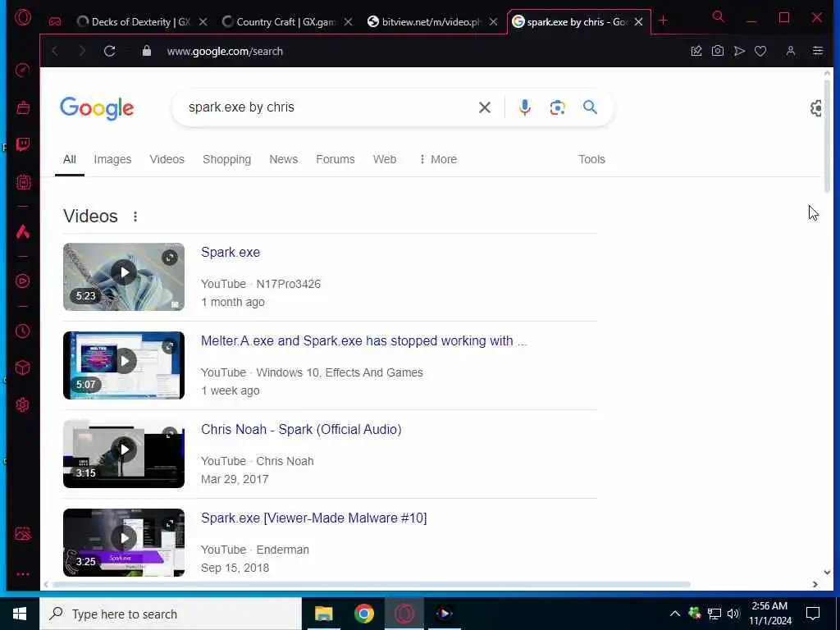The height and width of the screenshot is (630, 840).
Task: Open the player icon in sidebar
Action: point(22,281)
